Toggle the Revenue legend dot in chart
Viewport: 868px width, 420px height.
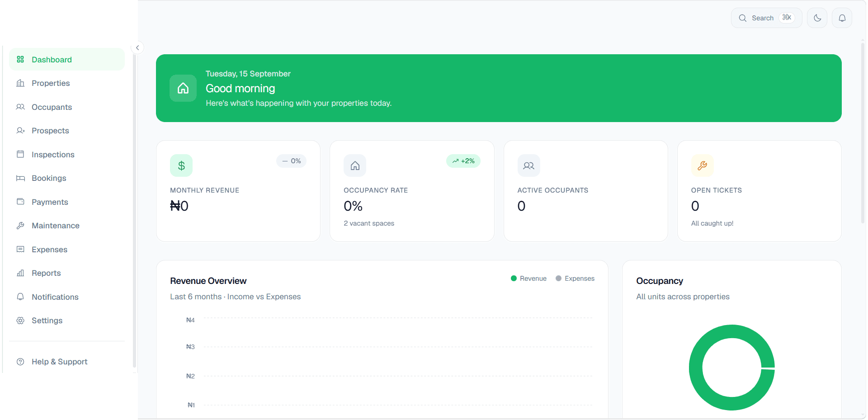[x=514, y=278]
